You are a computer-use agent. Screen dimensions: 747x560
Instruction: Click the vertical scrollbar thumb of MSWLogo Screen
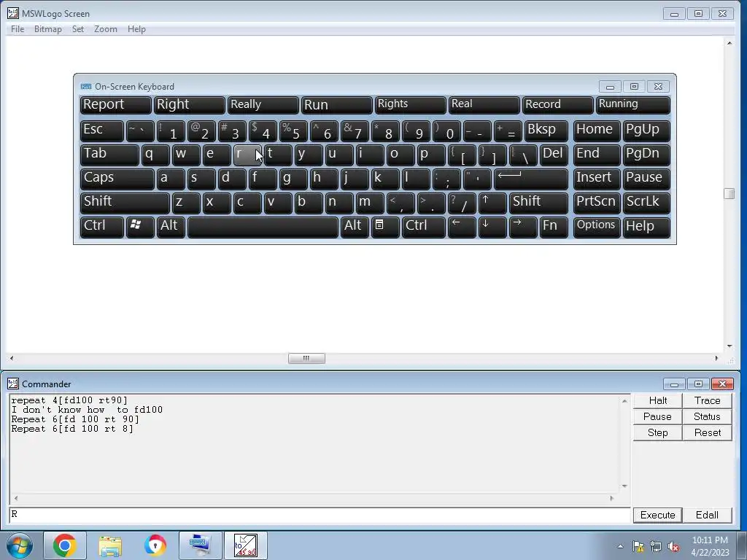click(729, 193)
